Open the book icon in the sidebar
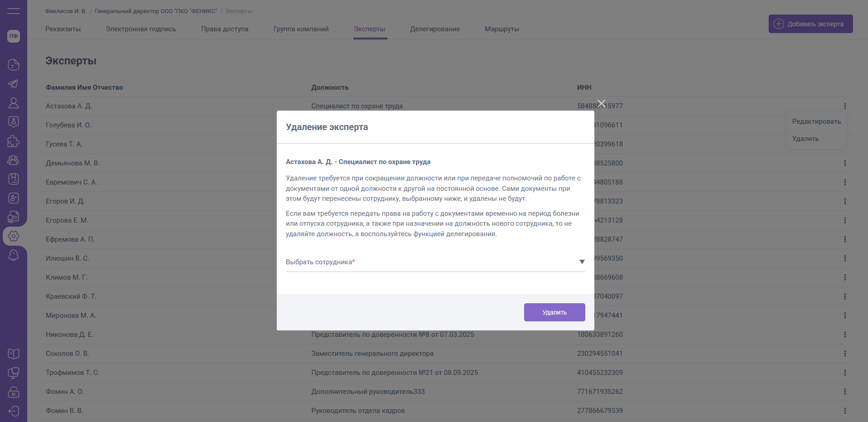 [14, 354]
